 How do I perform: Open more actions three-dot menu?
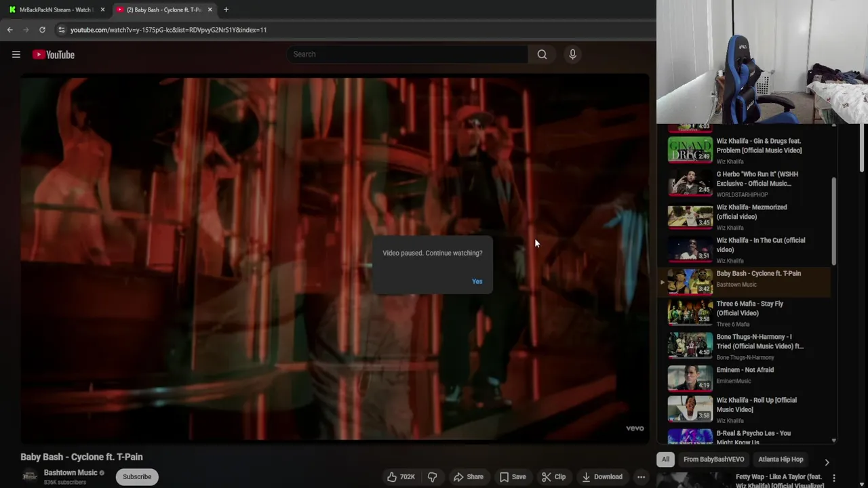click(641, 476)
